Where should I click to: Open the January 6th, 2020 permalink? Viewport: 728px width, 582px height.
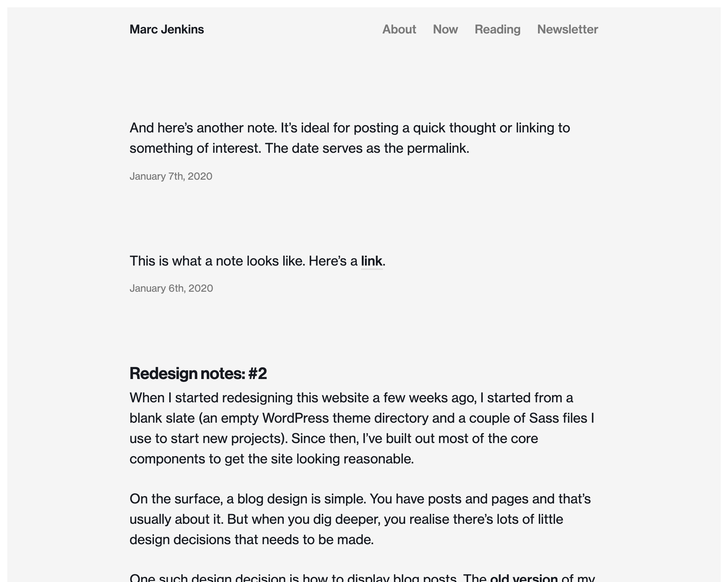(171, 288)
